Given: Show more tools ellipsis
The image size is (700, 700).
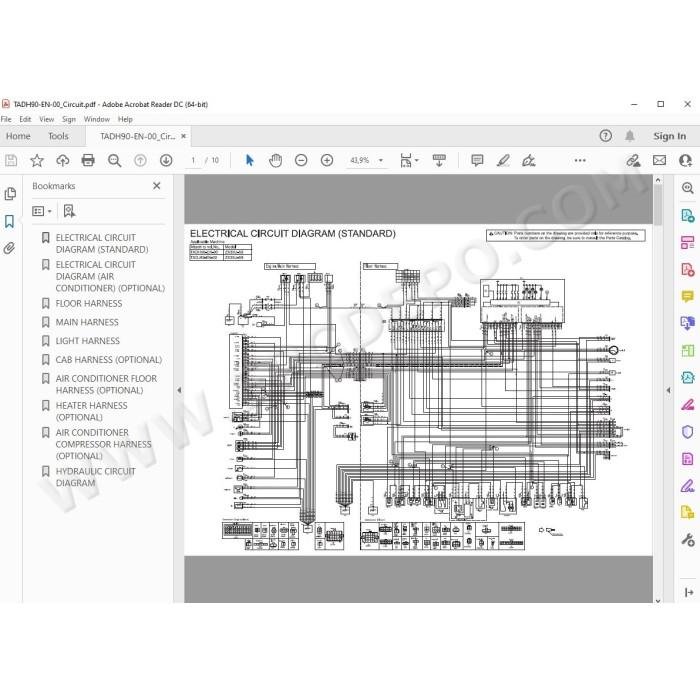Looking at the screenshot, I should (580, 160).
